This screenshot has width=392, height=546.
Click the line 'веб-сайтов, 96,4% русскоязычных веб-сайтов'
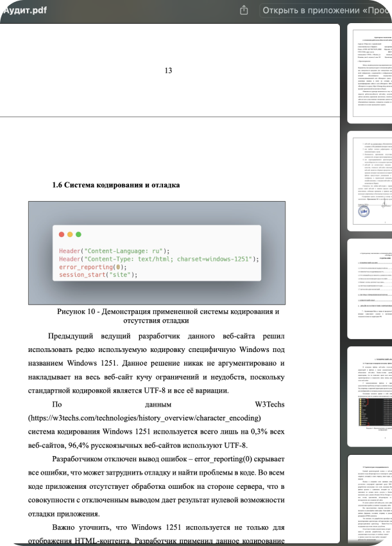point(138,445)
